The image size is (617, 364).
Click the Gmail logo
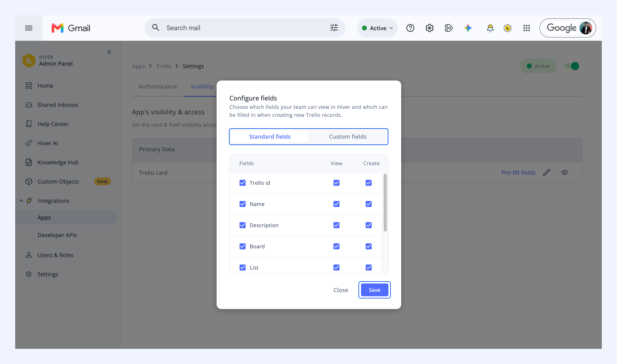71,28
